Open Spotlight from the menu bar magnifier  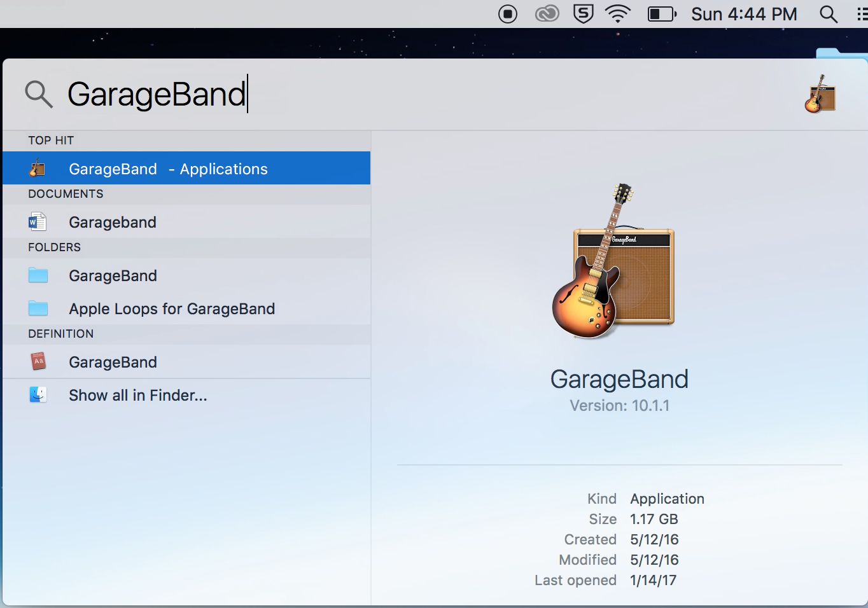[x=828, y=14]
